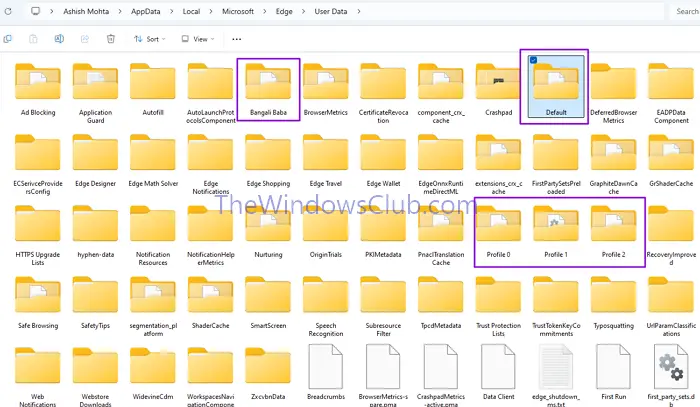The width and height of the screenshot is (700, 407).
Task: Go to AppData in breadcrumb
Action: [x=146, y=12]
